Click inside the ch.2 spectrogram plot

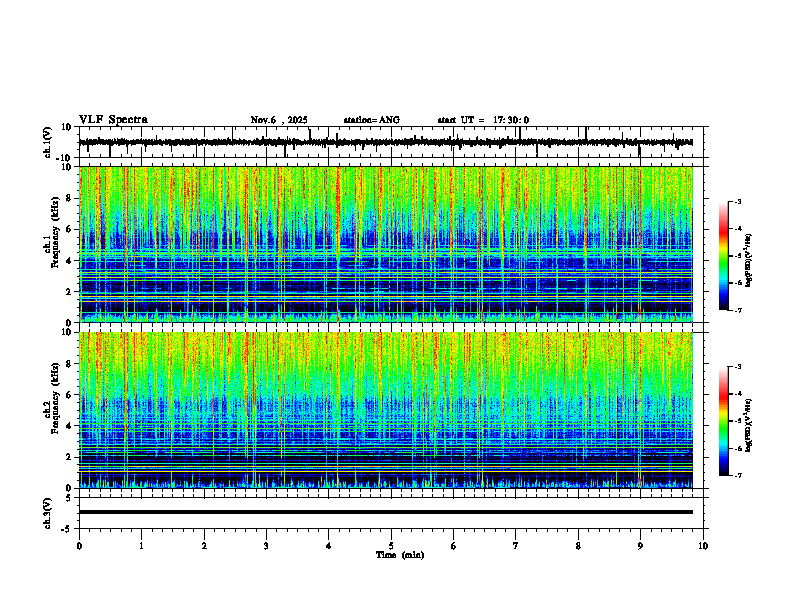coord(386,410)
